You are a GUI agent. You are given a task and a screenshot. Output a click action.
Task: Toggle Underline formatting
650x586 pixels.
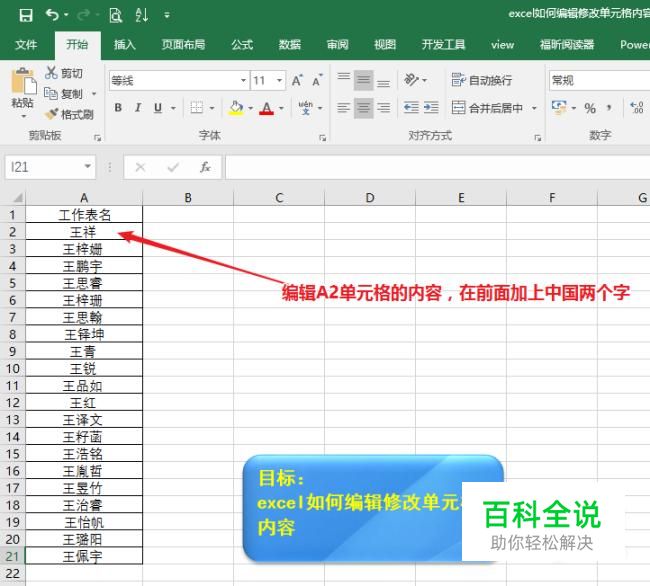pyautogui.click(x=158, y=108)
